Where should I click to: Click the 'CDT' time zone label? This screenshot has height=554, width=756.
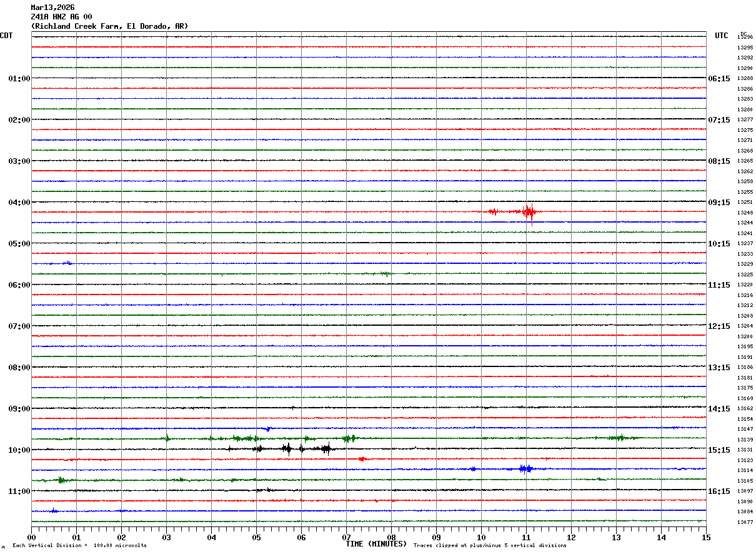[6, 36]
